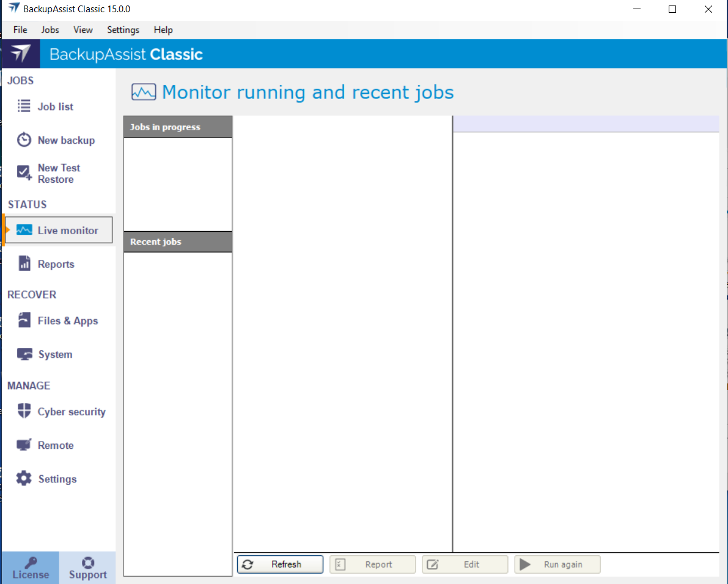Open the Job list icon

[24, 106]
